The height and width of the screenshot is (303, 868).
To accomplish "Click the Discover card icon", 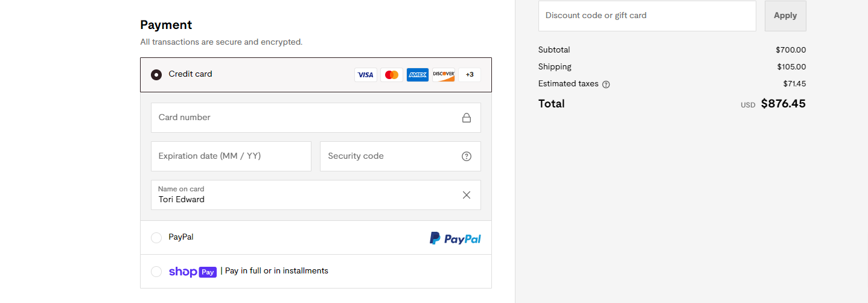I will tap(444, 75).
